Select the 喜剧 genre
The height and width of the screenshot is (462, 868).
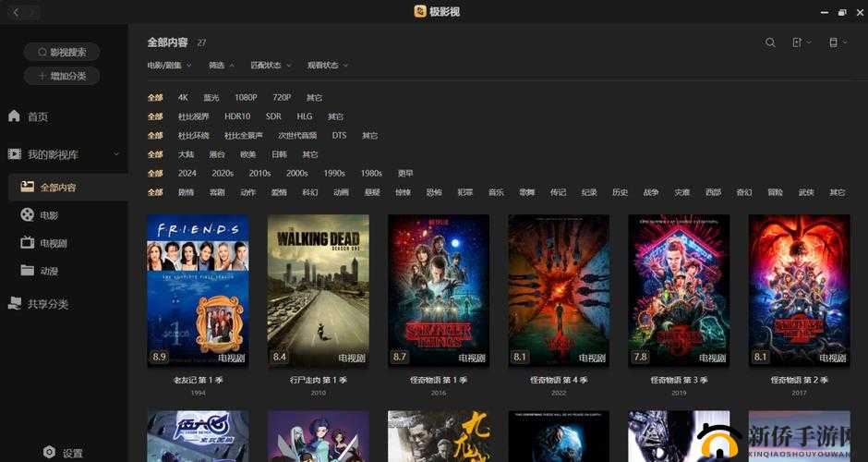pyautogui.click(x=217, y=192)
